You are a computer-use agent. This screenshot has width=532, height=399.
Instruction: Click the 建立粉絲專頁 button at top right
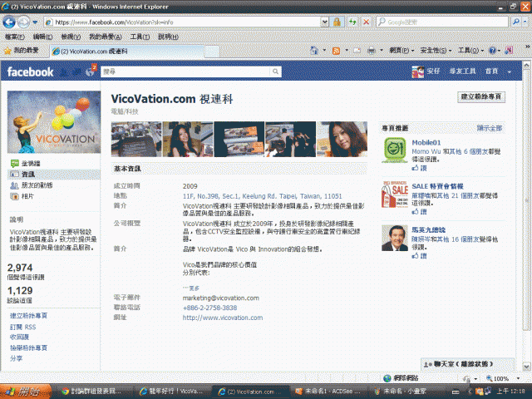click(x=481, y=97)
